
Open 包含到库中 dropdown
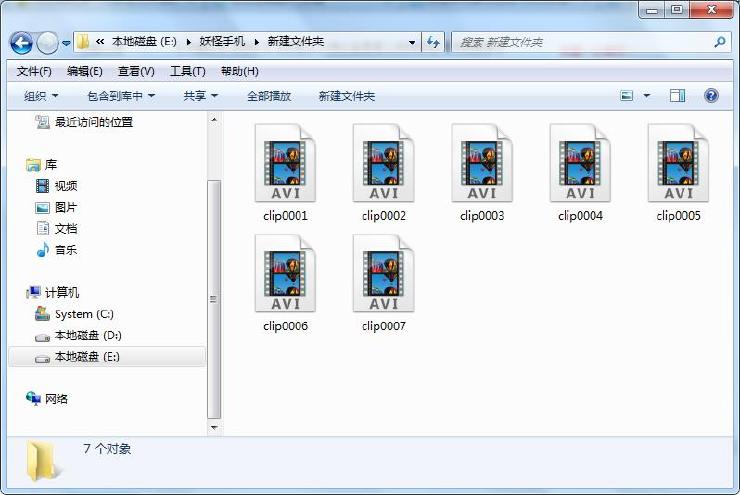point(121,96)
